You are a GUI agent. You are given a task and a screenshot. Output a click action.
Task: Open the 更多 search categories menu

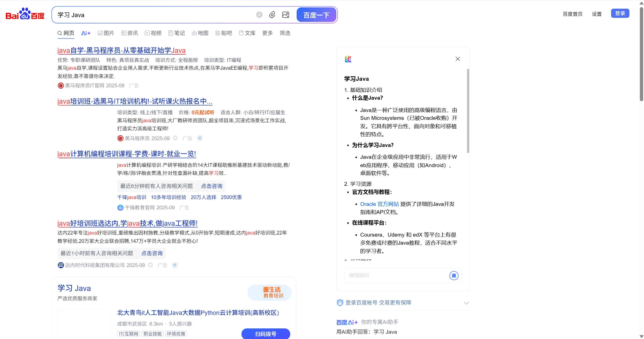267,33
